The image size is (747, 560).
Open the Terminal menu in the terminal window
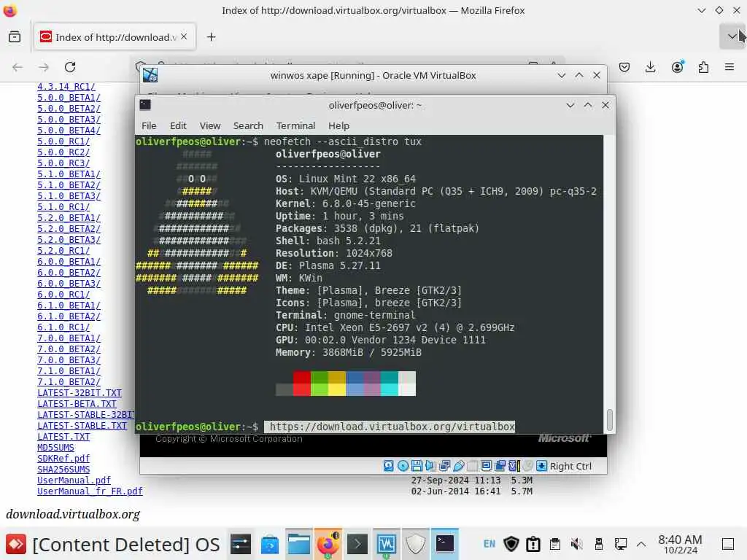296,125
